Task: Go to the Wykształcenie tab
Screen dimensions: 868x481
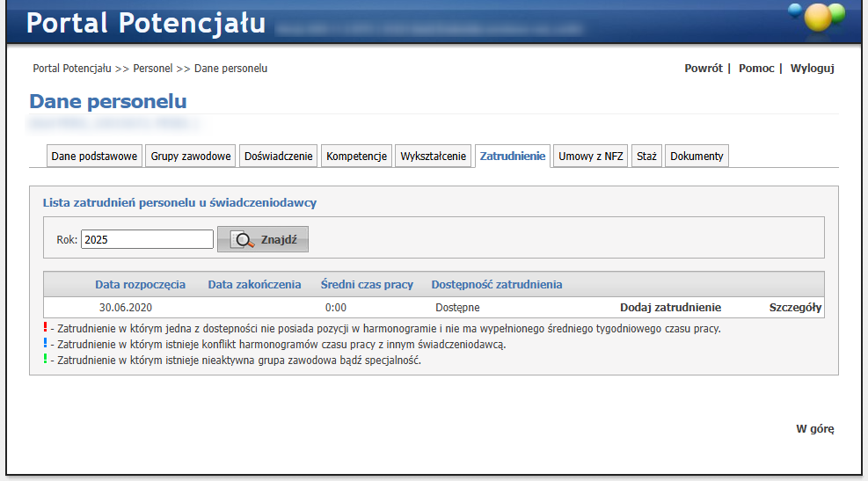Action: (433, 157)
